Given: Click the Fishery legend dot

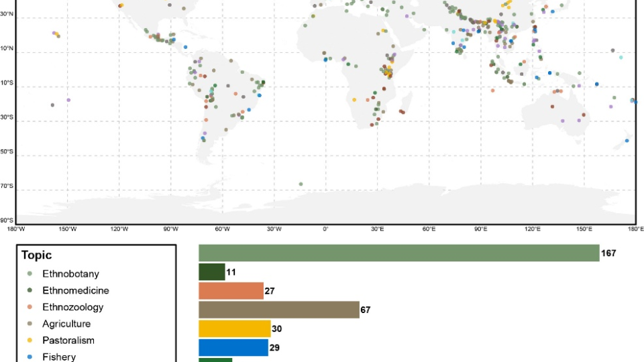Looking at the screenshot, I should [x=28, y=357].
